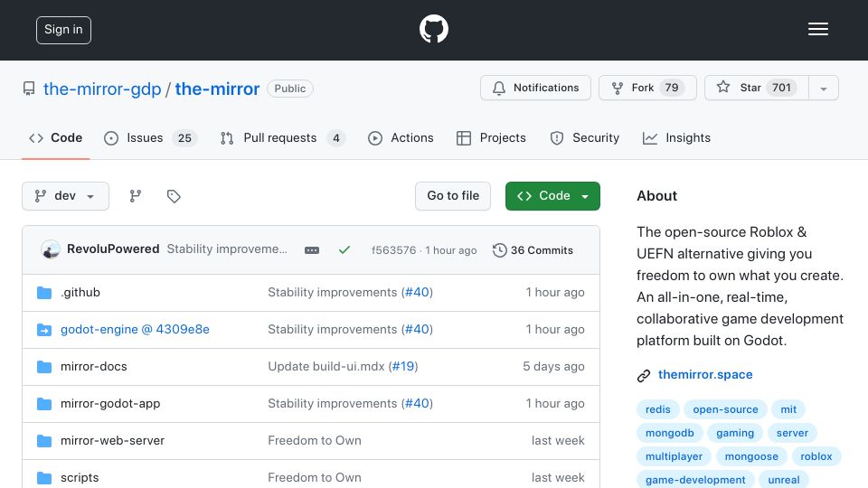Expand the star lists dropdown arrow
868x488 pixels.
click(823, 88)
